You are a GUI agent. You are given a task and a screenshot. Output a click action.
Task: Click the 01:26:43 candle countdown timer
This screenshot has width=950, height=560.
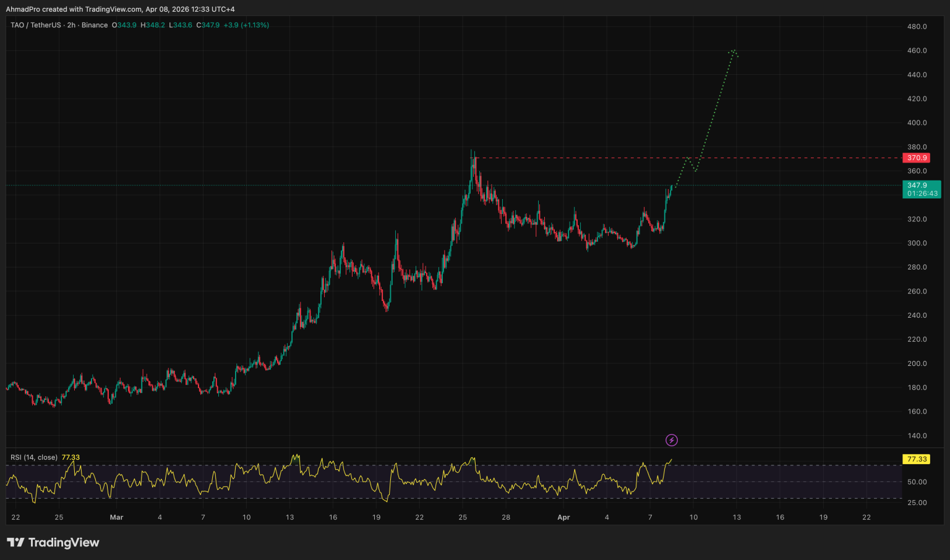click(922, 193)
